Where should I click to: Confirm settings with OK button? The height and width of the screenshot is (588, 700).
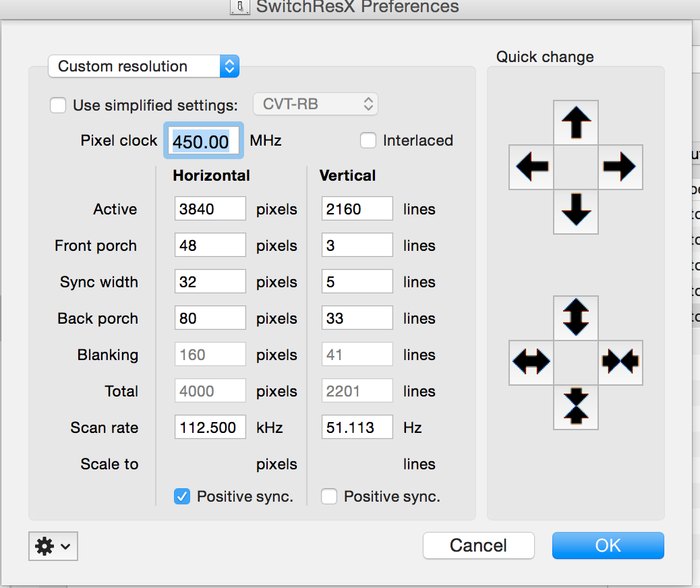(608, 545)
